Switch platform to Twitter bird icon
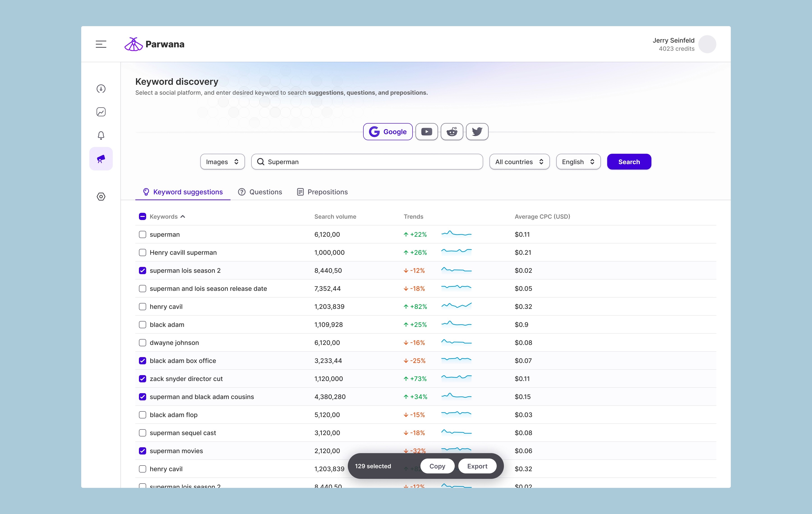This screenshot has width=812, height=514. click(477, 132)
